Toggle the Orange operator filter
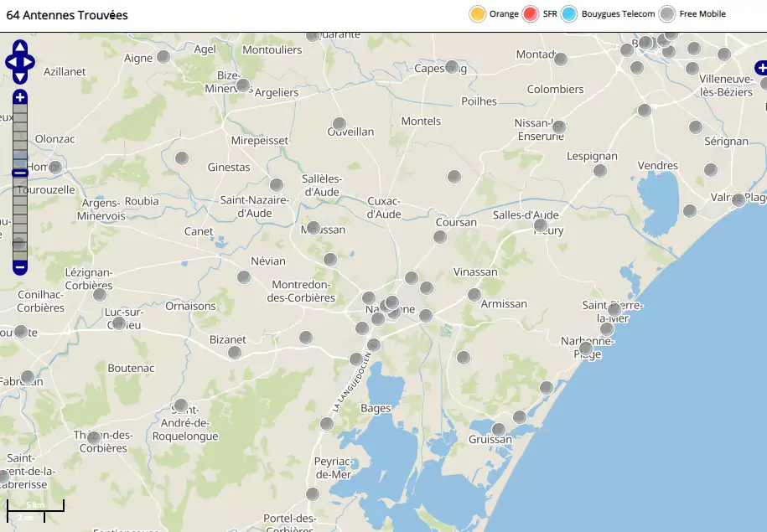 tap(478, 14)
